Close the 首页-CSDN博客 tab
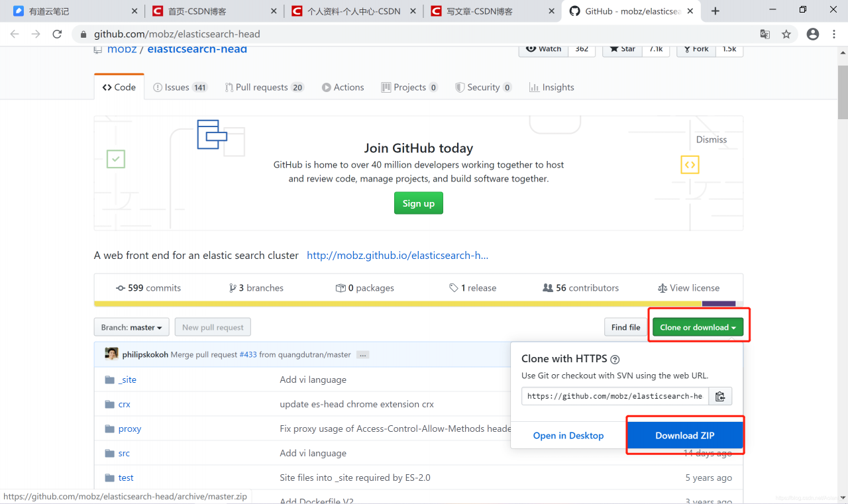 pos(274,11)
